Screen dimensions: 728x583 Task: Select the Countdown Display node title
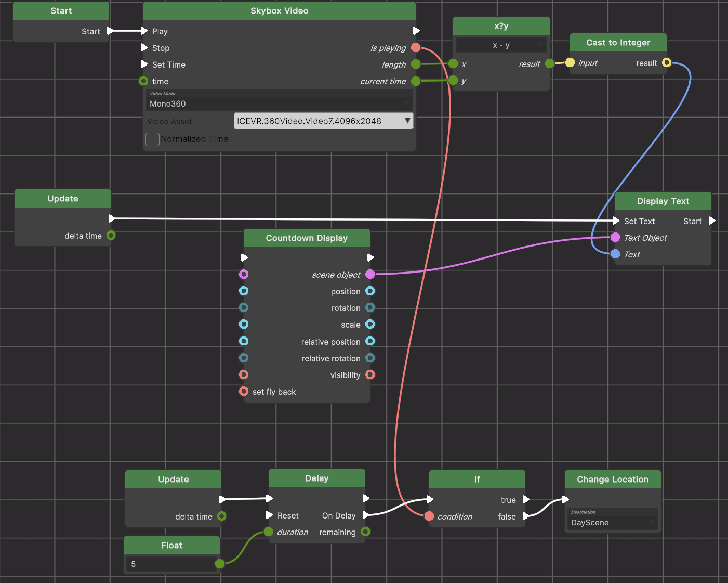pyautogui.click(x=307, y=238)
